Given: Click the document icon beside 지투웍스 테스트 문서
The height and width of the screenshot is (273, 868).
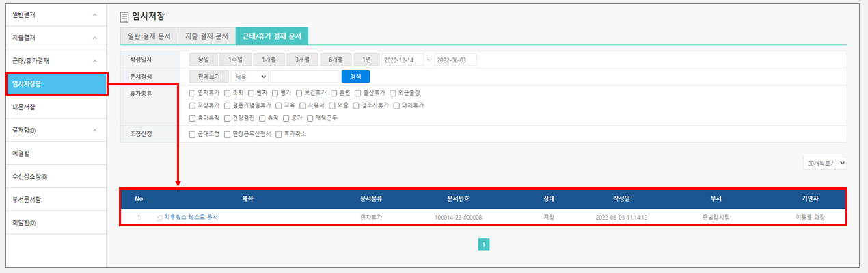Looking at the screenshot, I should (x=159, y=218).
